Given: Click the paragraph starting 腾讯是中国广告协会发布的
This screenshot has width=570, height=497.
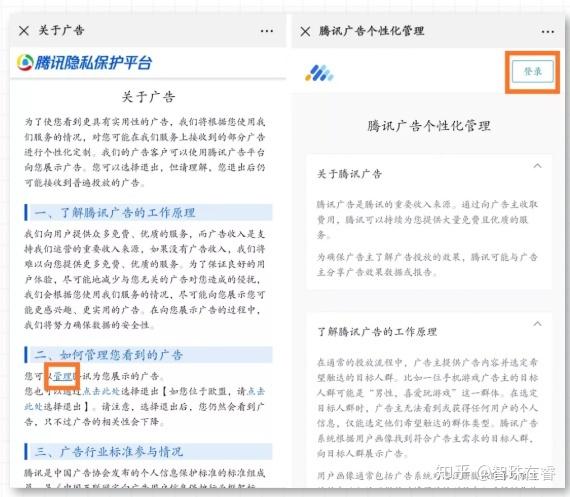Looking at the screenshot, I should point(145,478).
